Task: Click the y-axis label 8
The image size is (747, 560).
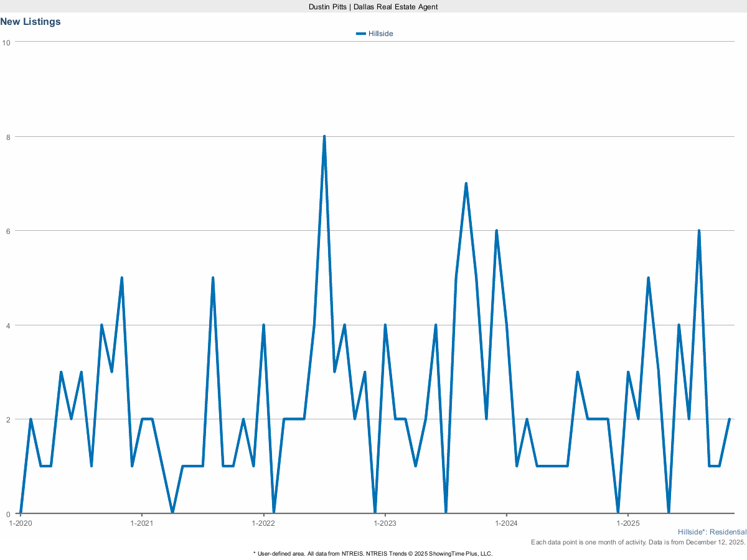Action: [9, 137]
